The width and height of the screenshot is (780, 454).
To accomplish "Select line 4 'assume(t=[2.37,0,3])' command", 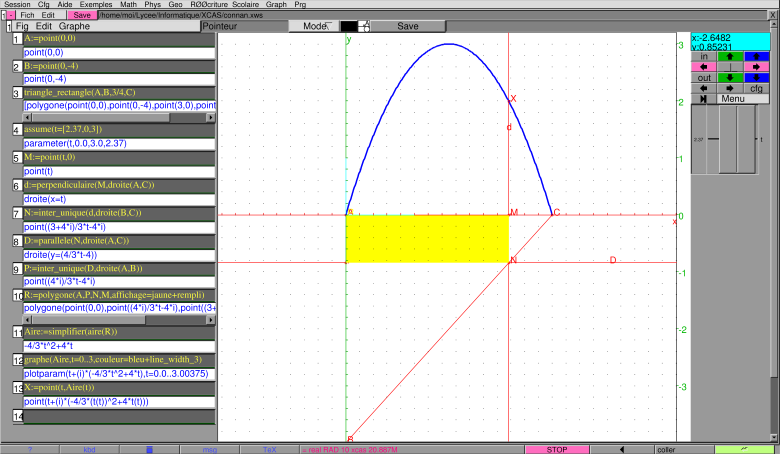I will click(119, 129).
